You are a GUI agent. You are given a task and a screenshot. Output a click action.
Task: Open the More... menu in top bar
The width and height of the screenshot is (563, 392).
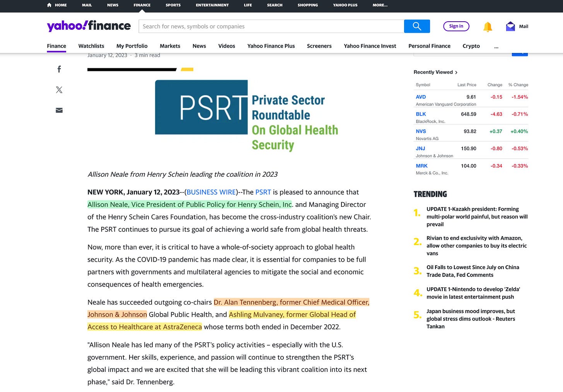coord(380,5)
